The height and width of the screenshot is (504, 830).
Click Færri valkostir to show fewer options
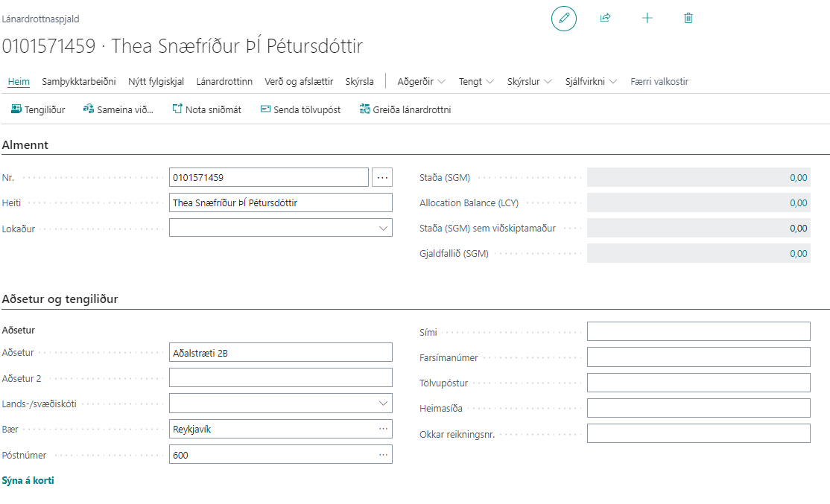[659, 81]
